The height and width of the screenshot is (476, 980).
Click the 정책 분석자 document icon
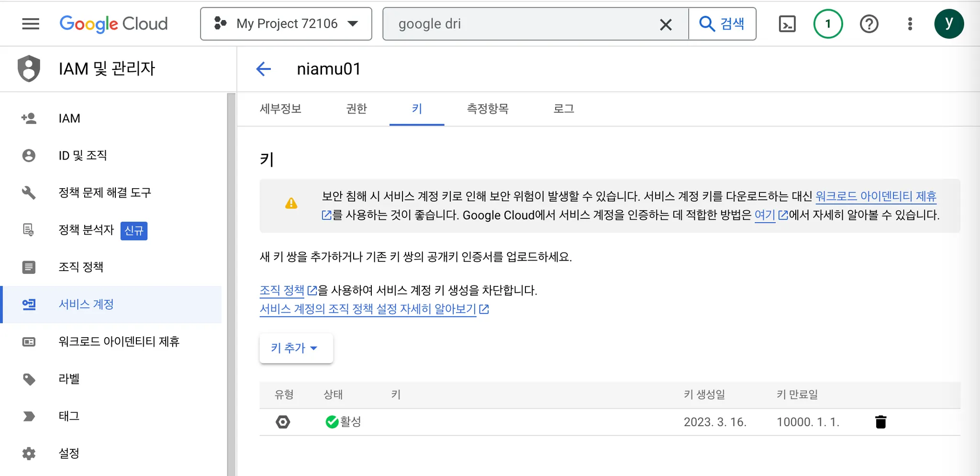(x=29, y=230)
